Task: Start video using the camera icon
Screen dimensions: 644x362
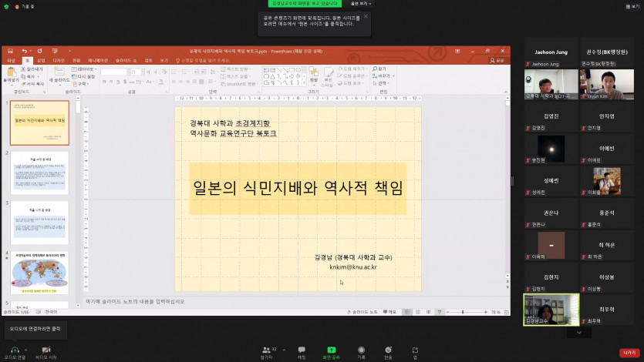Action: click(46, 350)
